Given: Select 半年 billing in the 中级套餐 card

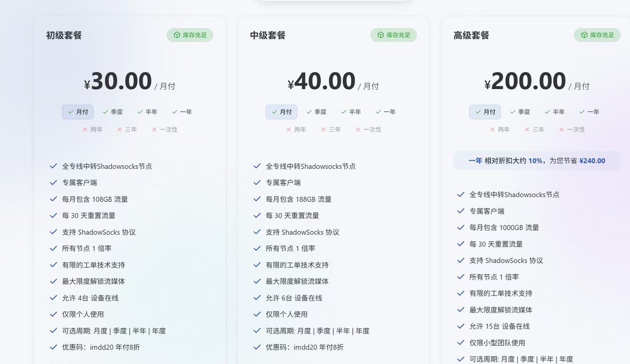Looking at the screenshot, I should click(351, 112).
